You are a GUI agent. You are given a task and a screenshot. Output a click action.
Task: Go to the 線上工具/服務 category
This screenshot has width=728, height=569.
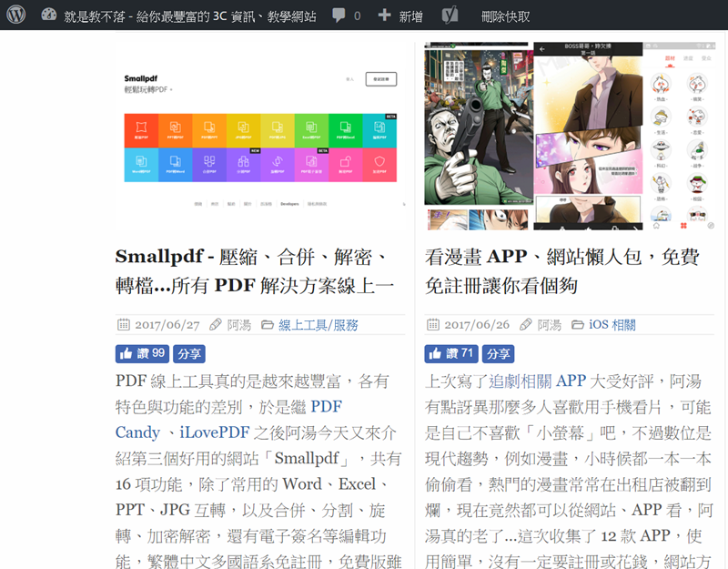[318, 325]
